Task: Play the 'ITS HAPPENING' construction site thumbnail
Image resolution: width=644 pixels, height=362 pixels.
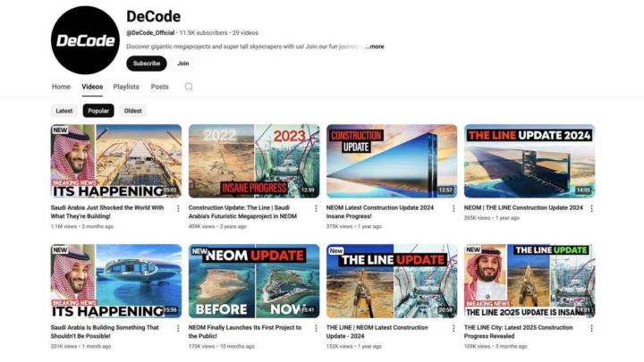Action: pos(116,161)
